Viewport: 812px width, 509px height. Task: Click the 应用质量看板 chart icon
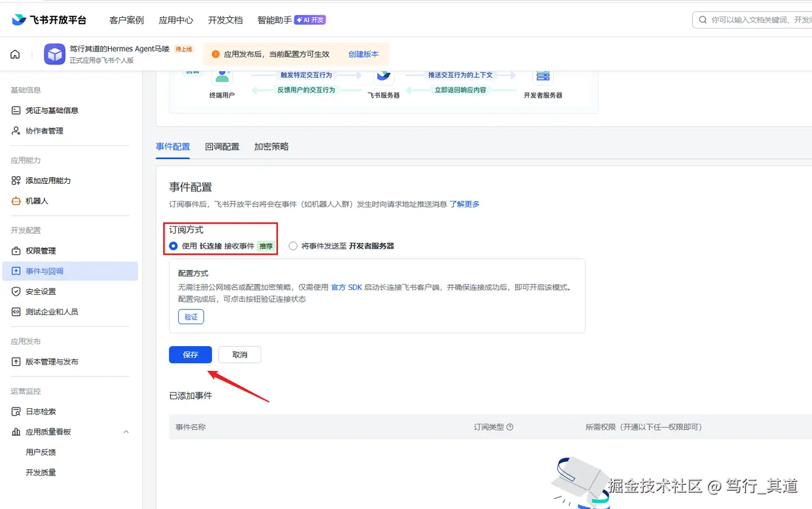(x=16, y=432)
